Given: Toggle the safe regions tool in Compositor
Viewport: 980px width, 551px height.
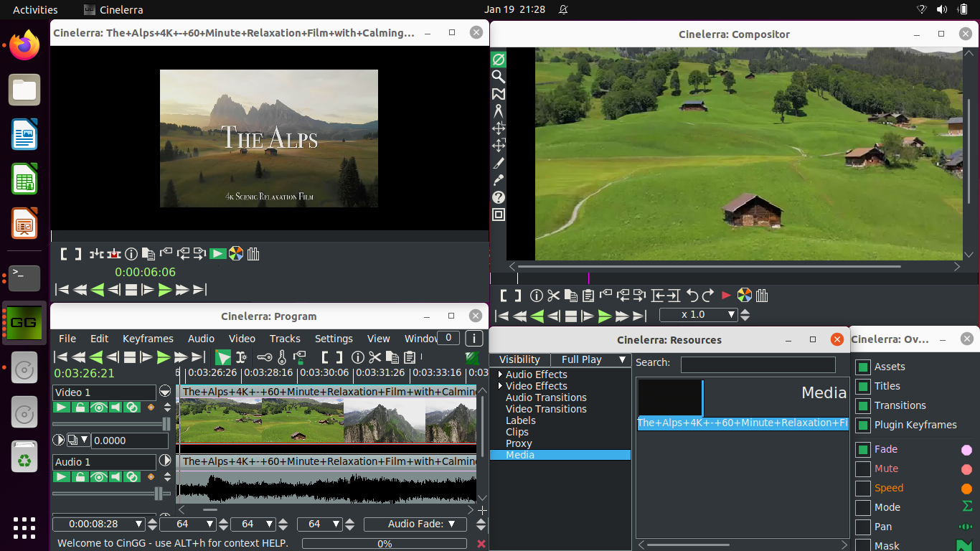Looking at the screenshot, I should [x=499, y=214].
